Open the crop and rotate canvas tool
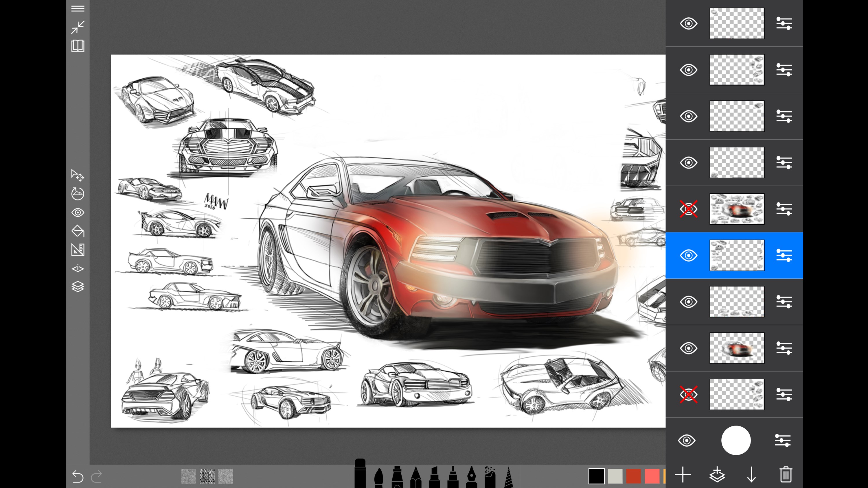868x488 pixels. [78, 194]
